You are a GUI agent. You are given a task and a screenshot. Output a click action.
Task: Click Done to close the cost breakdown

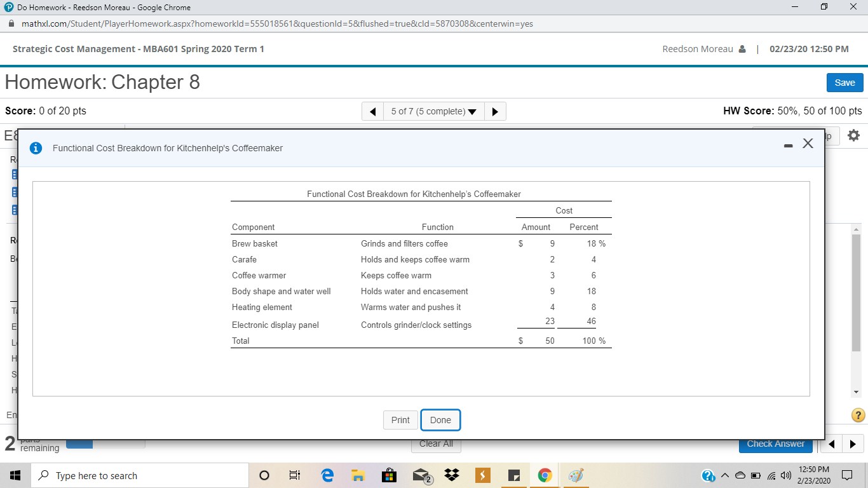pyautogui.click(x=440, y=420)
